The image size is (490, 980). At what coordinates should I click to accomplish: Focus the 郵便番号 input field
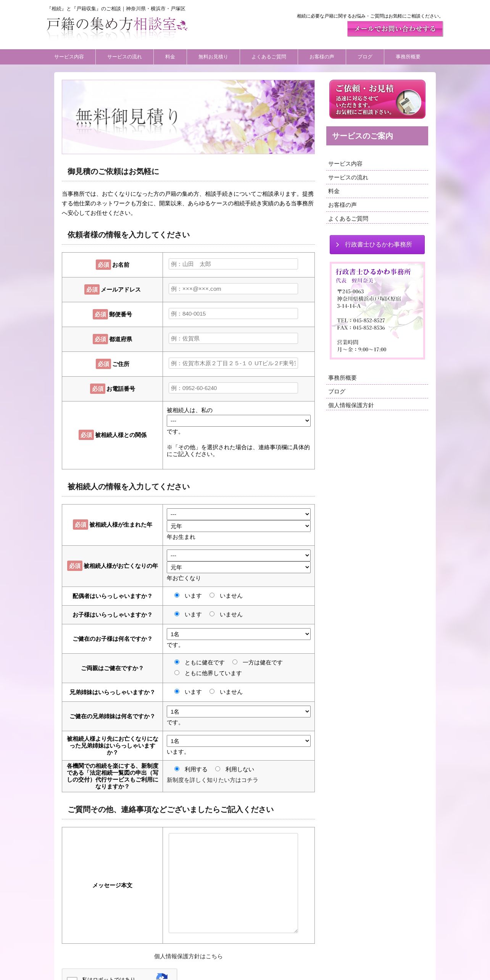tap(233, 314)
